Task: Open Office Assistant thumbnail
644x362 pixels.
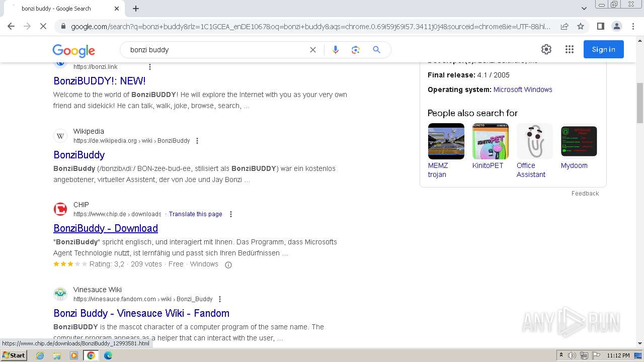Action: click(534, 141)
